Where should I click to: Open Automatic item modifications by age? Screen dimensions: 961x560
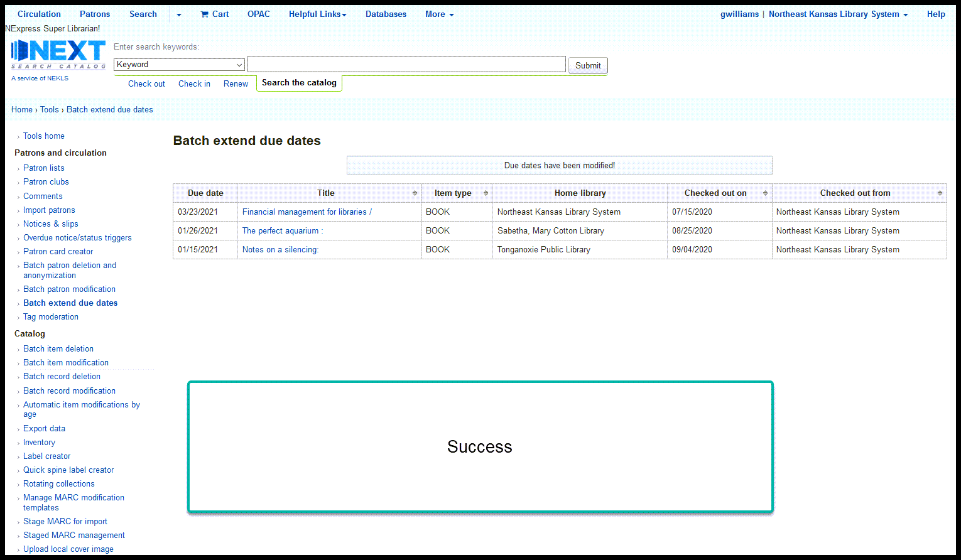82,409
